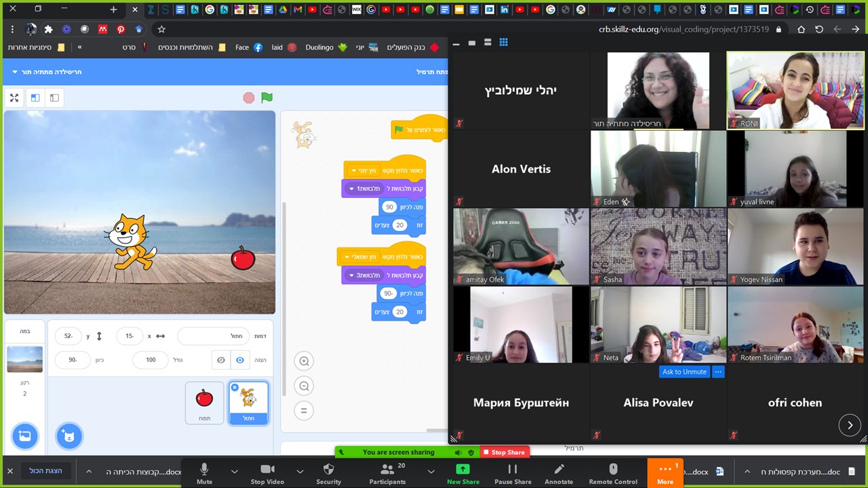Expand arrow next to Participants
The width and height of the screenshot is (868, 488).
[431, 471]
